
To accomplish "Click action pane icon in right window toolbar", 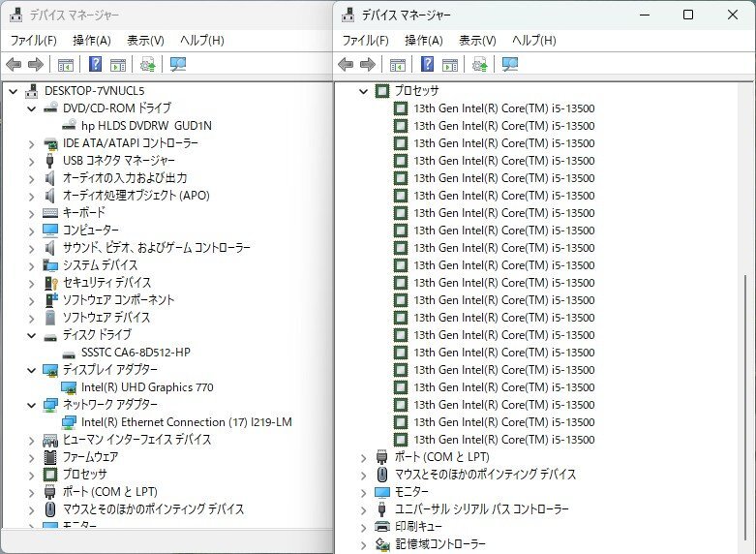I will point(450,64).
